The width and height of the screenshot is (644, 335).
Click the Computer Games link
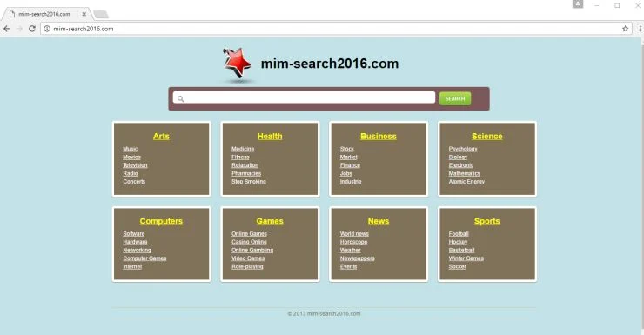(x=144, y=258)
